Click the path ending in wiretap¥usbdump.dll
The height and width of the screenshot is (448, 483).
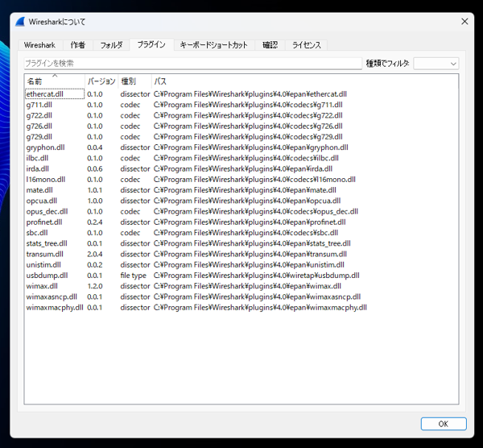point(257,276)
